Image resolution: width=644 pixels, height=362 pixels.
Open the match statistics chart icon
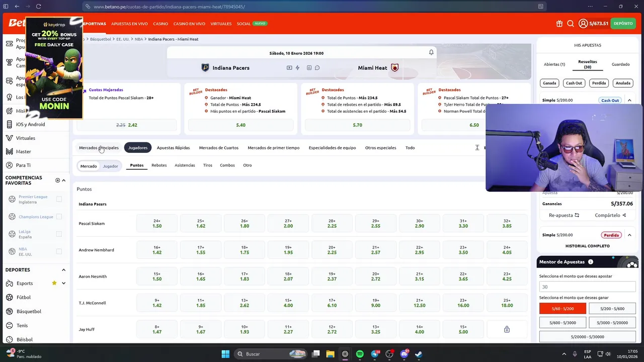pyautogui.click(x=309, y=68)
